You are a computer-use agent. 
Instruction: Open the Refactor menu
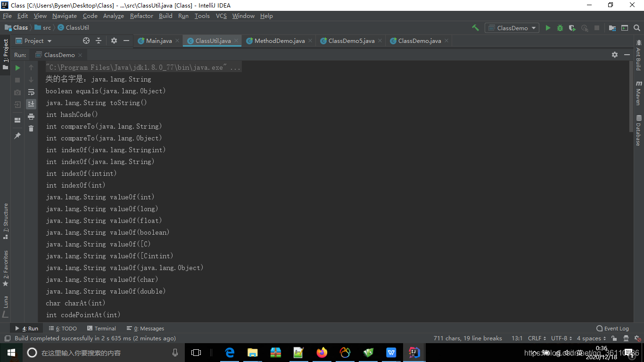coord(141,16)
